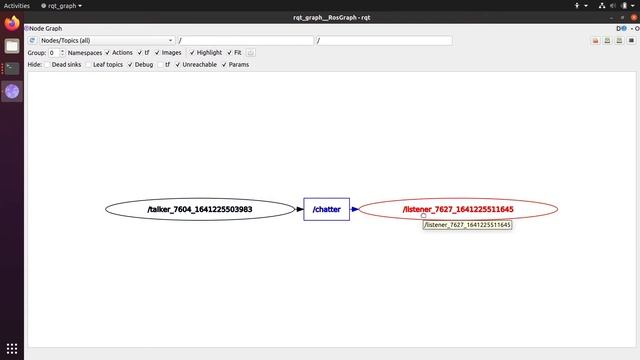The width and height of the screenshot is (640, 360).
Task: Open Files from the dock
Action: (12, 46)
